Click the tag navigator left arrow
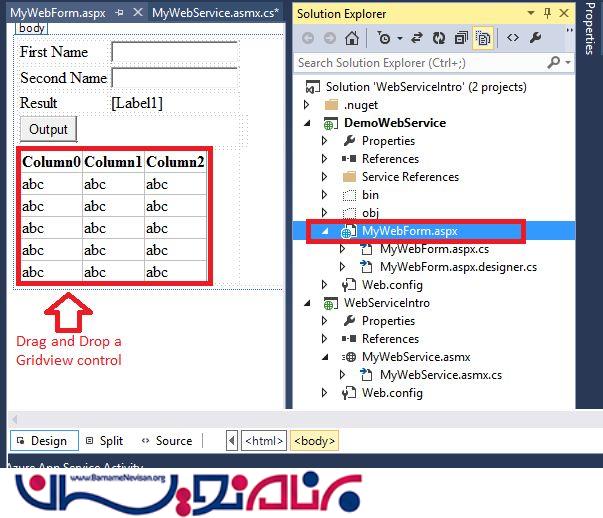The image size is (603, 518). tap(232, 441)
